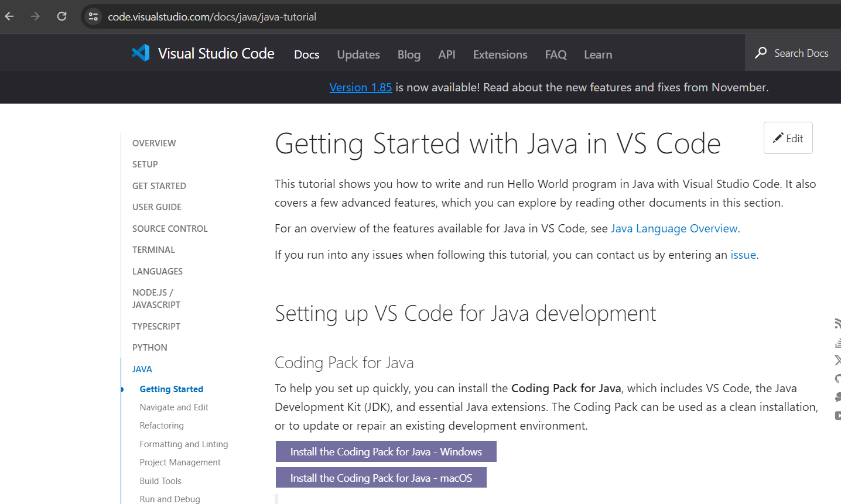Click the browser forward arrow
The height and width of the screenshot is (504, 841).
[x=36, y=16]
